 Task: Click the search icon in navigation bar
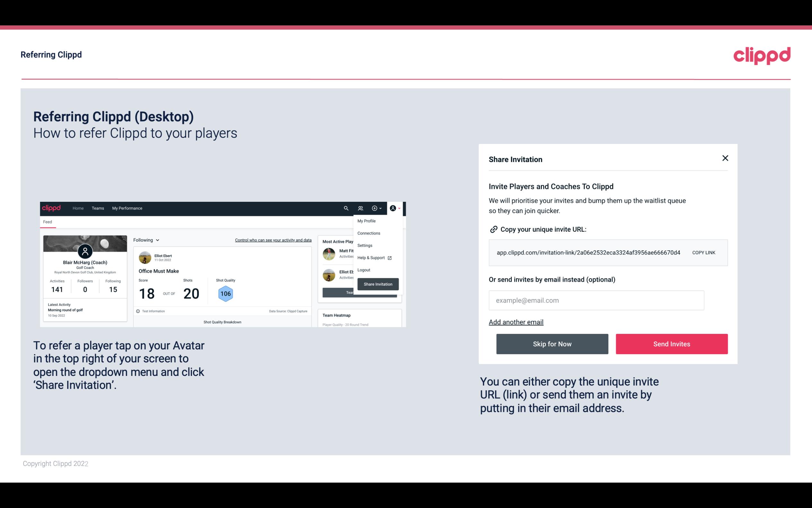pyautogui.click(x=345, y=208)
